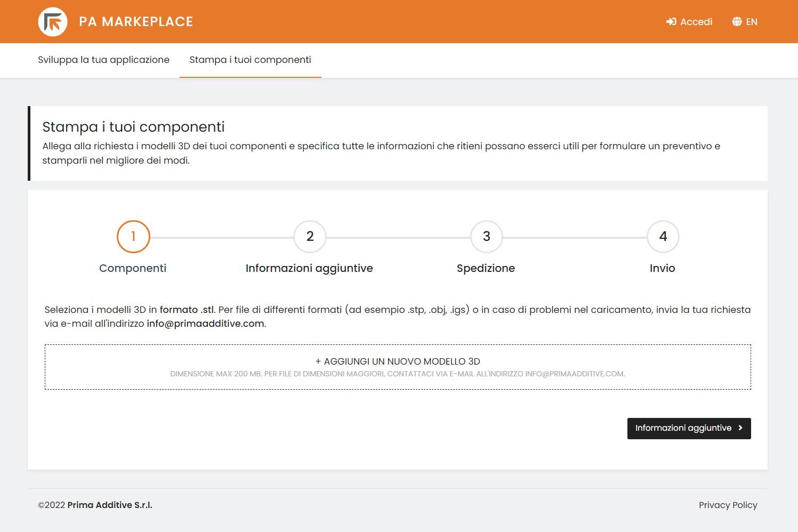Switch to EN language option
The image size is (798, 532).
(752, 21)
